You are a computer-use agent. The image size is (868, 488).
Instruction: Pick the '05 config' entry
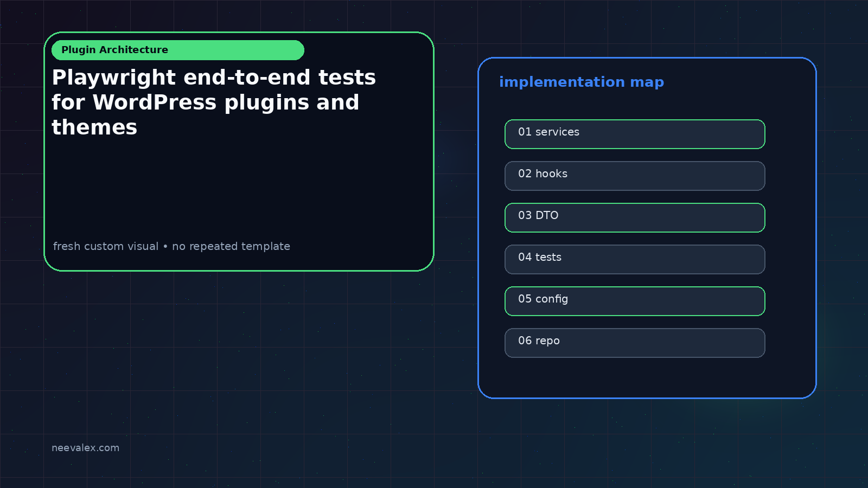pos(635,301)
